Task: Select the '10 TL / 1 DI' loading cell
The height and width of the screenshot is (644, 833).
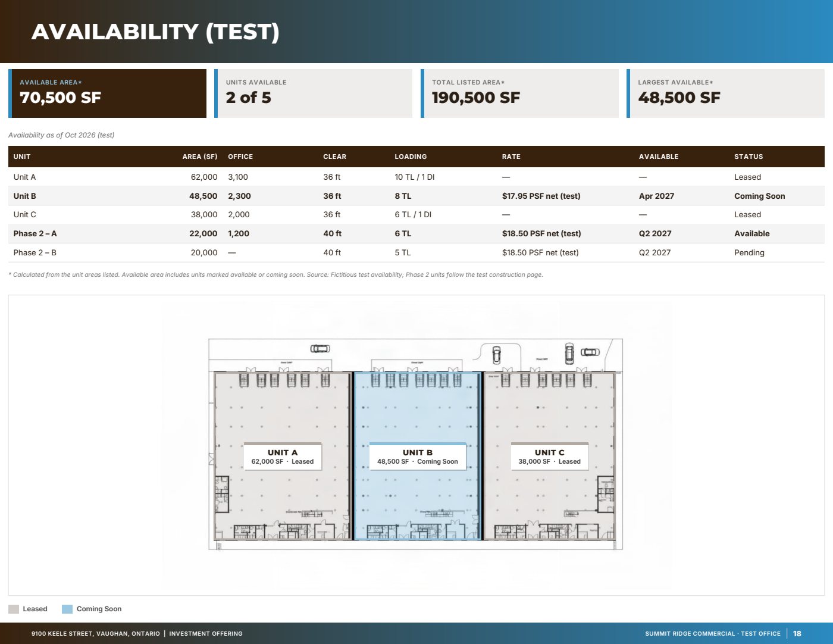Action: coord(415,177)
